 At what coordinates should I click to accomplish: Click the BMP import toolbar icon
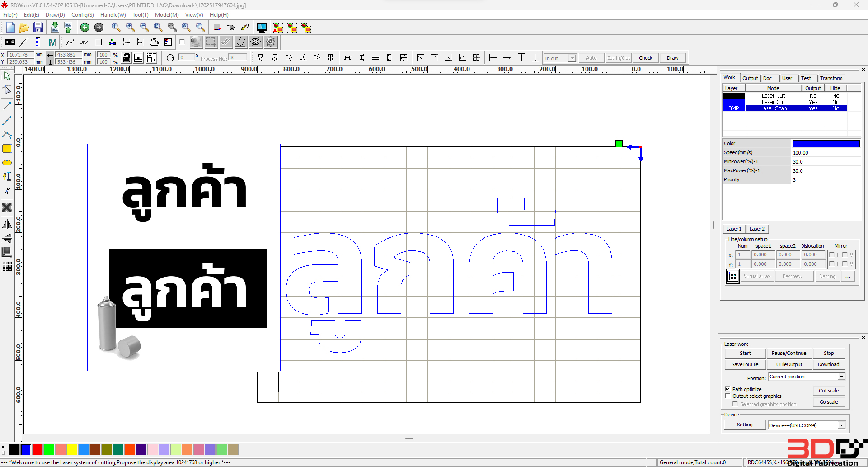(84, 42)
